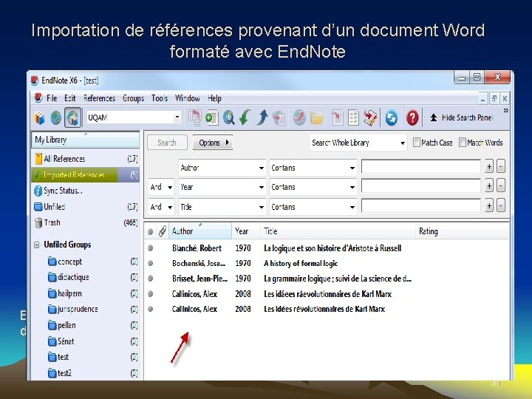Open the Groups menu
The height and width of the screenshot is (399, 532).
point(133,98)
